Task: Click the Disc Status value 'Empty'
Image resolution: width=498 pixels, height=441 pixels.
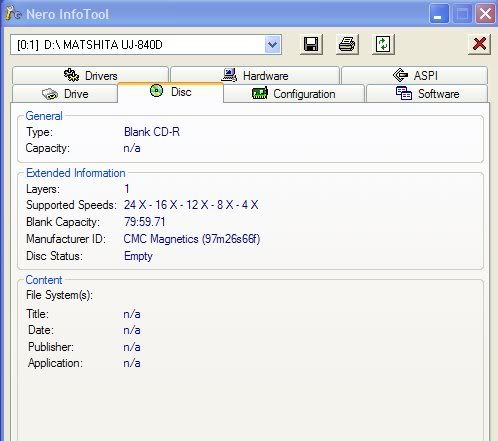Action: [138, 256]
